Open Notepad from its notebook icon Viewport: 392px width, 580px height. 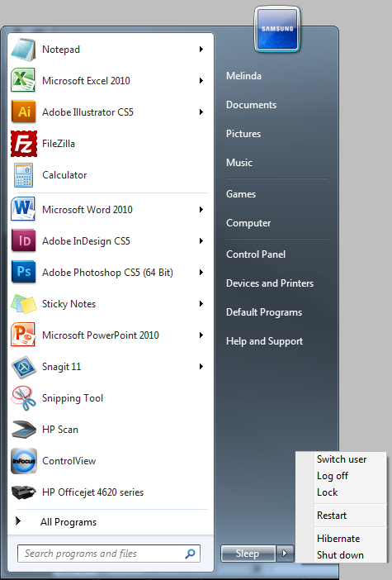[23, 50]
